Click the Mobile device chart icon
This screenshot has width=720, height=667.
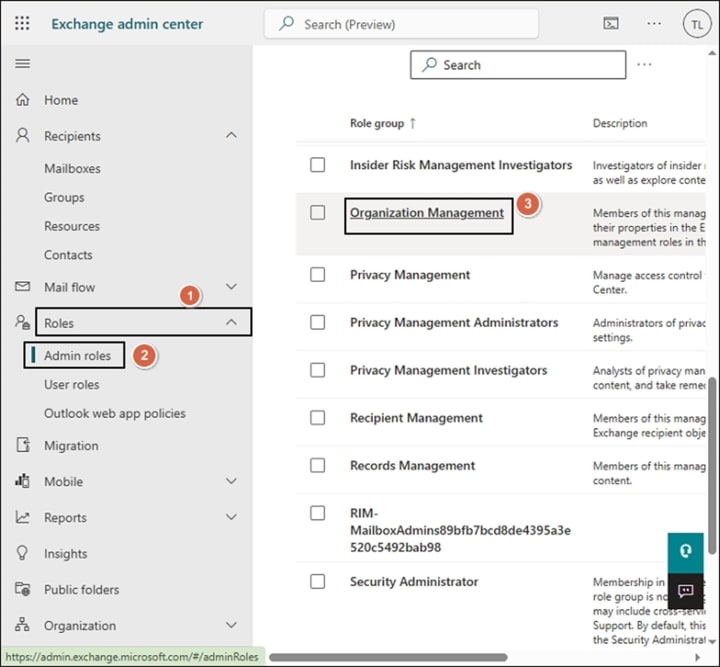pos(22,481)
